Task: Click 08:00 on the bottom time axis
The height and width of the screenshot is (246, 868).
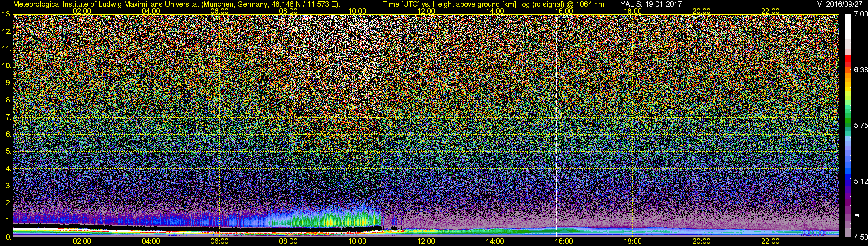Action: [x=288, y=241]
